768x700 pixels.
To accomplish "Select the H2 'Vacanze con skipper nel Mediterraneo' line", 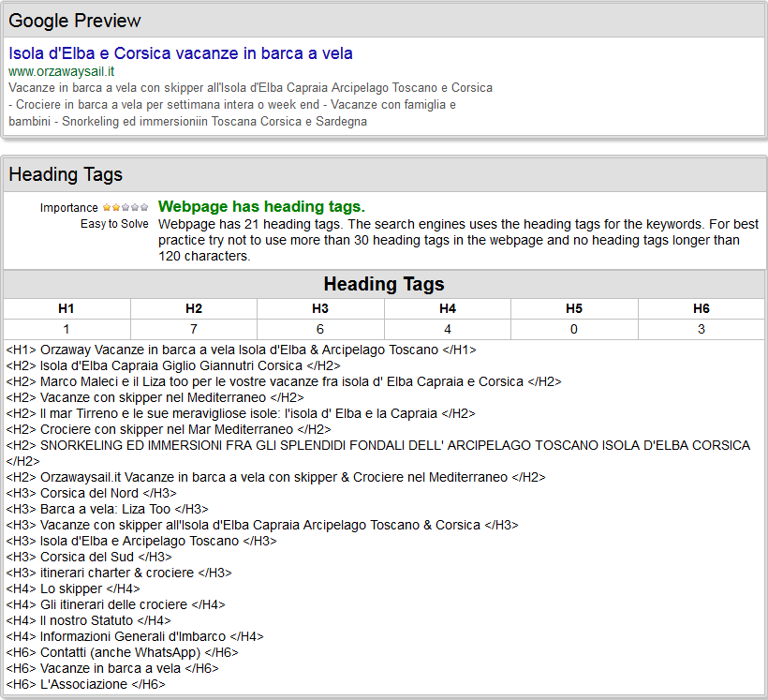I will [x=155, y=397].
